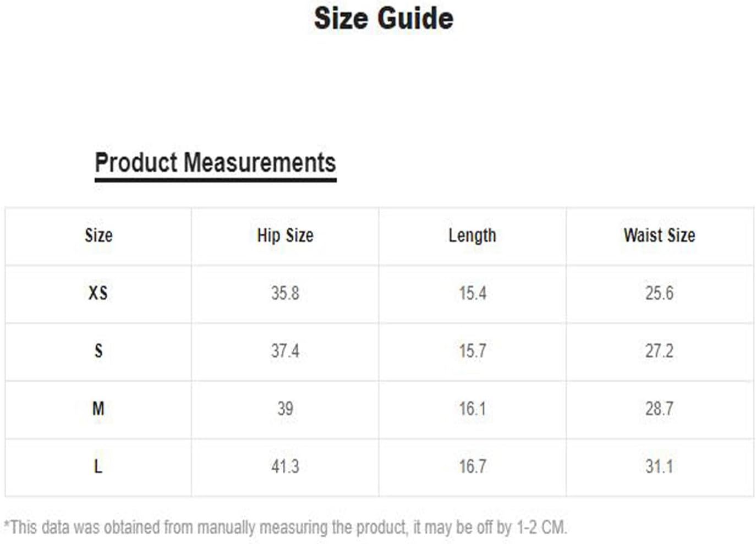Select the Product Measurements heading
Viewport: 756px width, 544px height.
[215, 163]
